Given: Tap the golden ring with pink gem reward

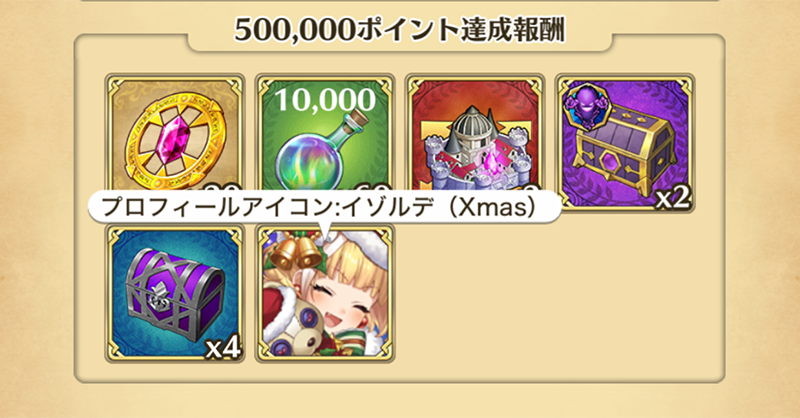Looking at the screenshot, I should coord(174,140).
